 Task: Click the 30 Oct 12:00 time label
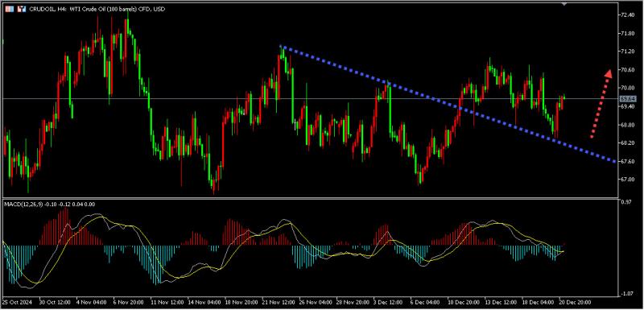point(54,301)
